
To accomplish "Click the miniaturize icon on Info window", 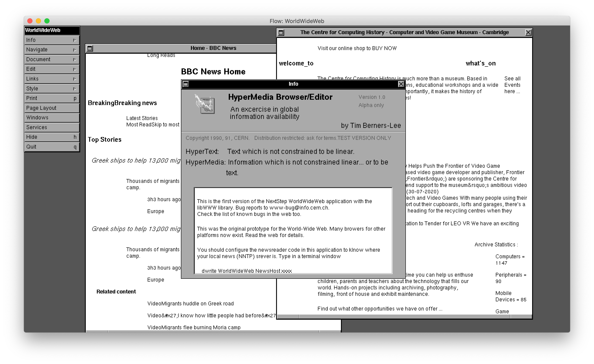I will [186, 84].
